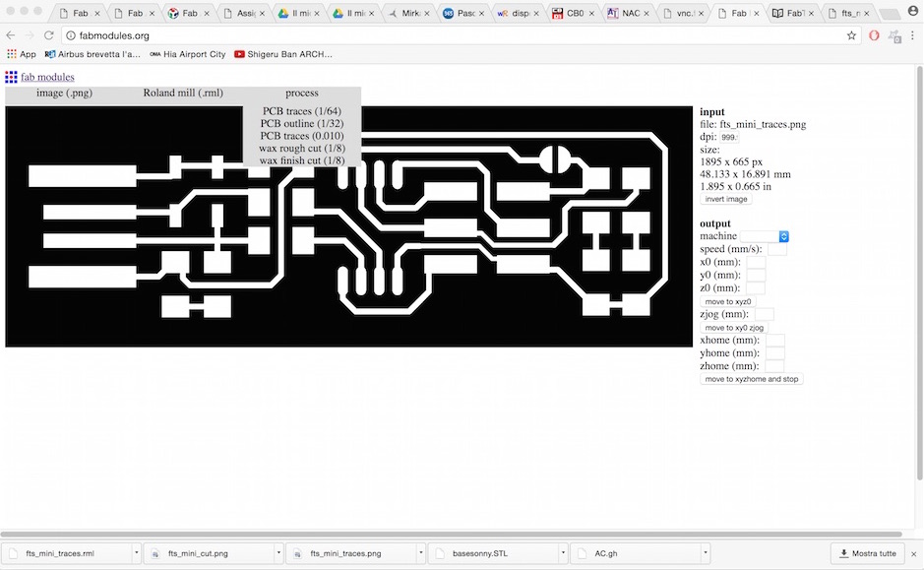Open the Shigeru Ban ARCH bookmark
This screenshot has width=924, height=570.
click(x=283, y=54)
